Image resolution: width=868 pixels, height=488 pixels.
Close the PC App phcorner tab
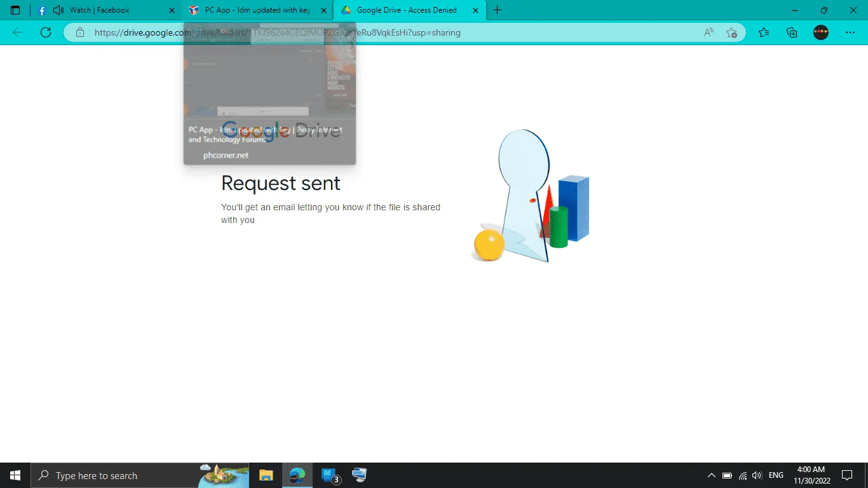[323, 10]
